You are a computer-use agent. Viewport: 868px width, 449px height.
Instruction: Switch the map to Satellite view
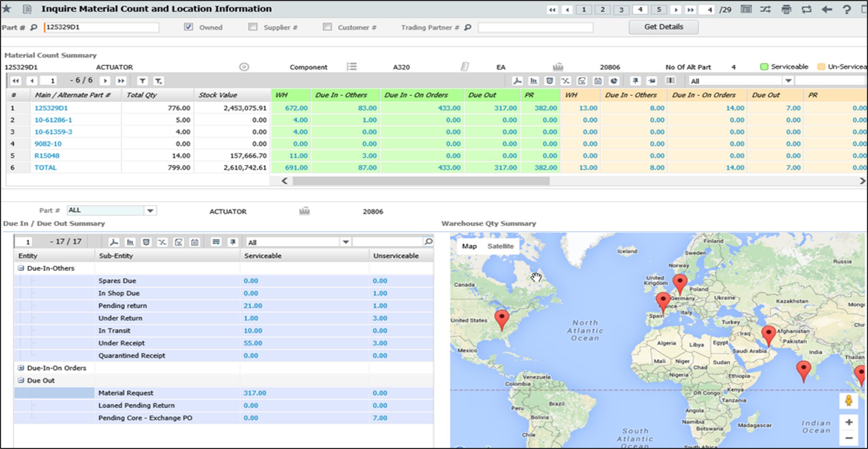point(501,246)
